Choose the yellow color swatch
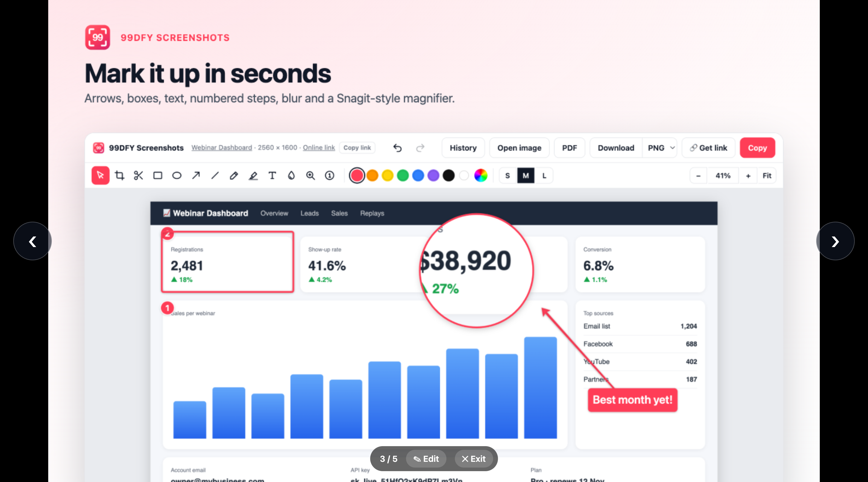This screenshot has width=868, height=482. (x=388, y=176)
